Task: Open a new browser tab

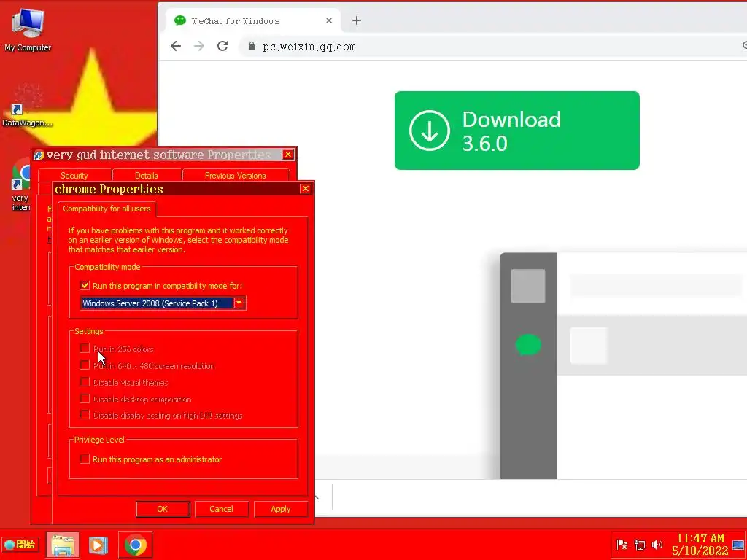Action: click(x=356, y=20)
